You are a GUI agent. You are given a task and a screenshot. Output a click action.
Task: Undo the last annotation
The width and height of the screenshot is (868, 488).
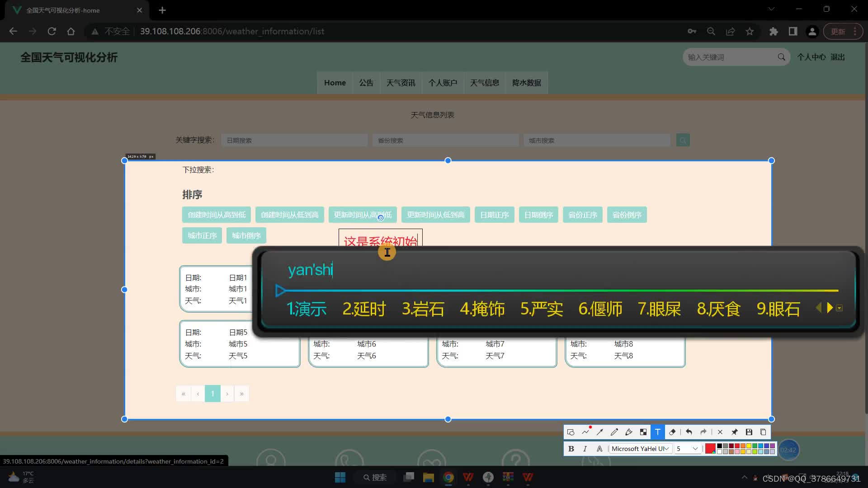coord(689,432)
